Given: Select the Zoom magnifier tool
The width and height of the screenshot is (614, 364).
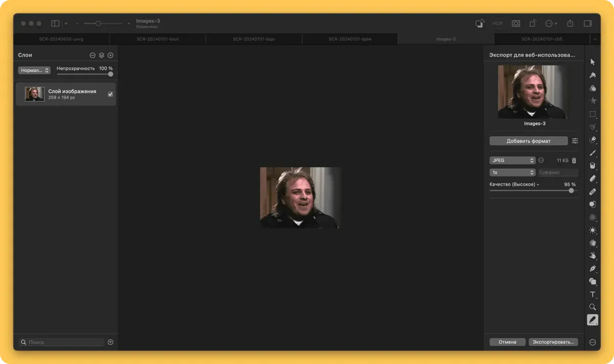Looking at the screenshot, I should pos(593,307).
